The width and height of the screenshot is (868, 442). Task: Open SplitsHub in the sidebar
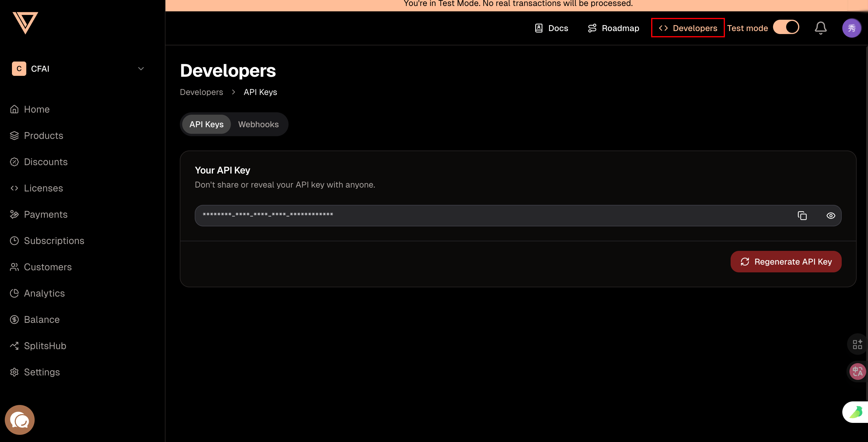tap(45, 346)
